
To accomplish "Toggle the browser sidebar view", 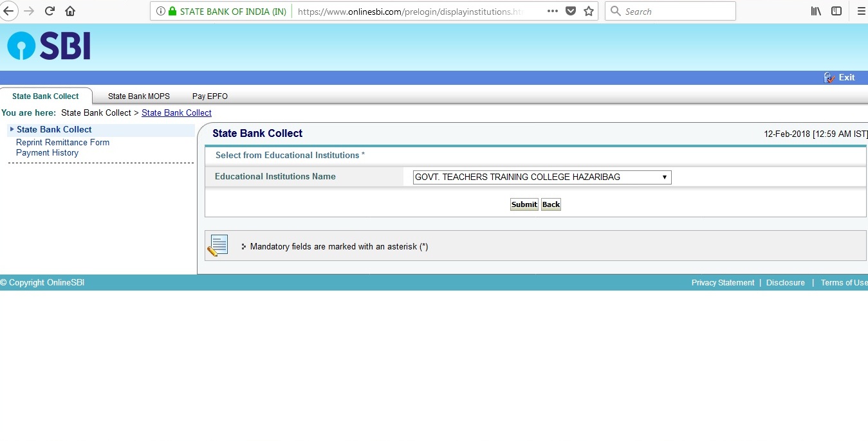I will click(x=836, y=11).
